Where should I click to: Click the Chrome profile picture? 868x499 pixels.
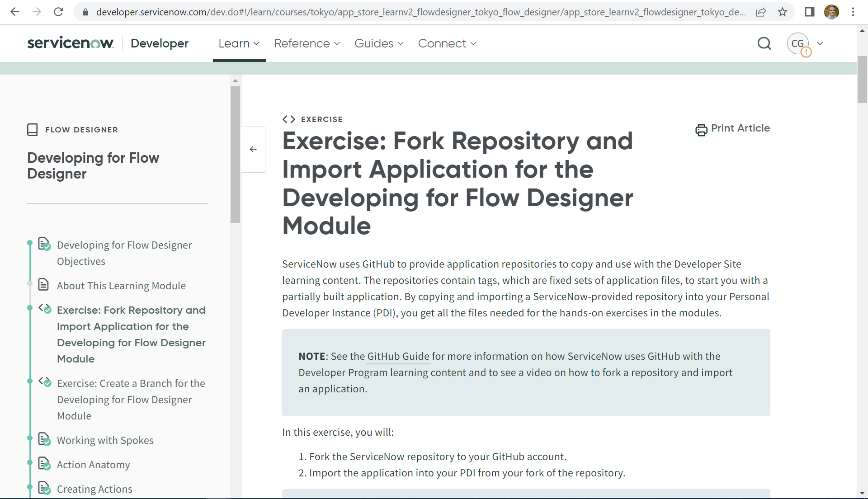(831, 12)
